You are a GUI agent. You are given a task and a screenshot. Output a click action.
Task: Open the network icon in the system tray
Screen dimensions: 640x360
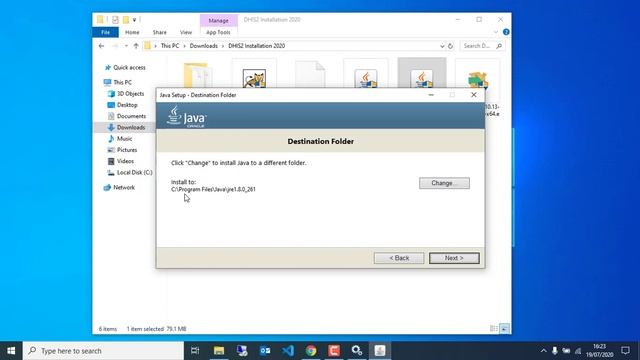coord(578,351)
